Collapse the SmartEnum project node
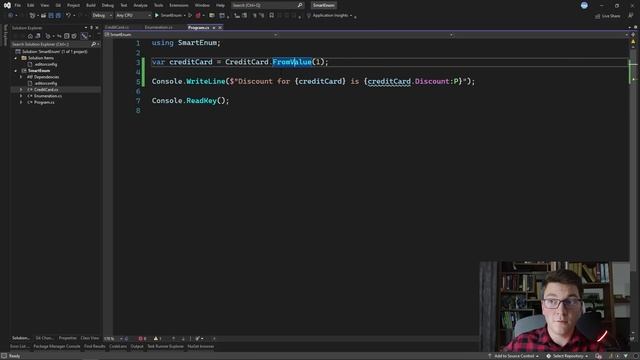 (x=16, y=71)
